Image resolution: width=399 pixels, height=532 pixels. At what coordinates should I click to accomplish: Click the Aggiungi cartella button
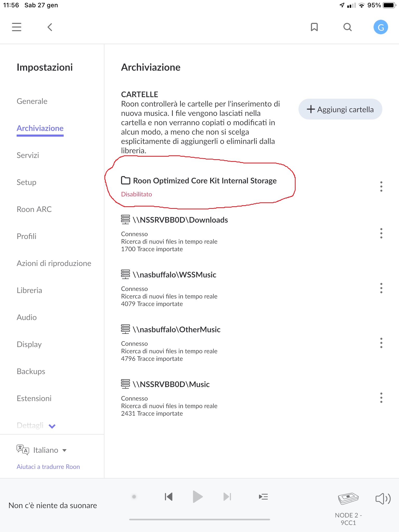tap(340, 109)
